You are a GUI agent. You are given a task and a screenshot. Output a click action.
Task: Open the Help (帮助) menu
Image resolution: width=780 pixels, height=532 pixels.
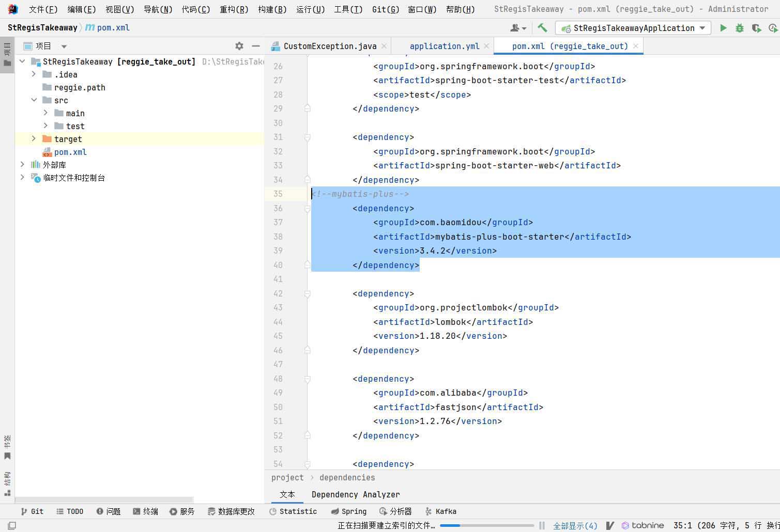click(461, 9)
